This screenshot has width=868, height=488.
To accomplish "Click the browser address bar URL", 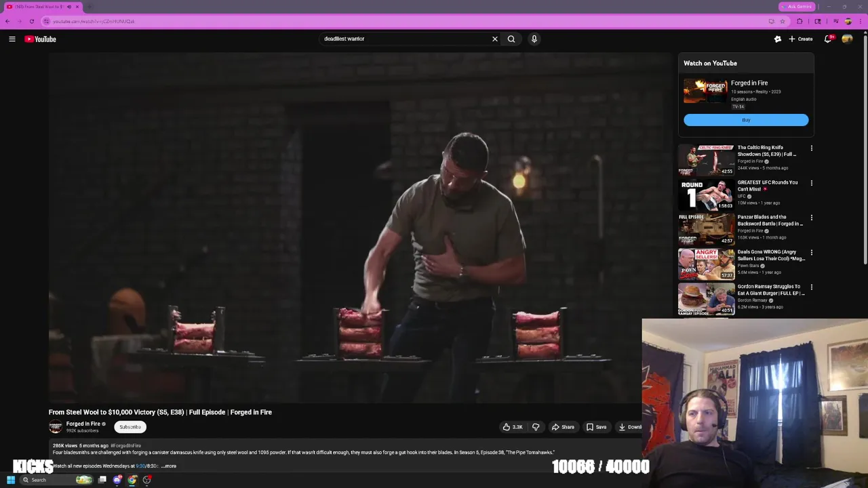I will 94,21.
